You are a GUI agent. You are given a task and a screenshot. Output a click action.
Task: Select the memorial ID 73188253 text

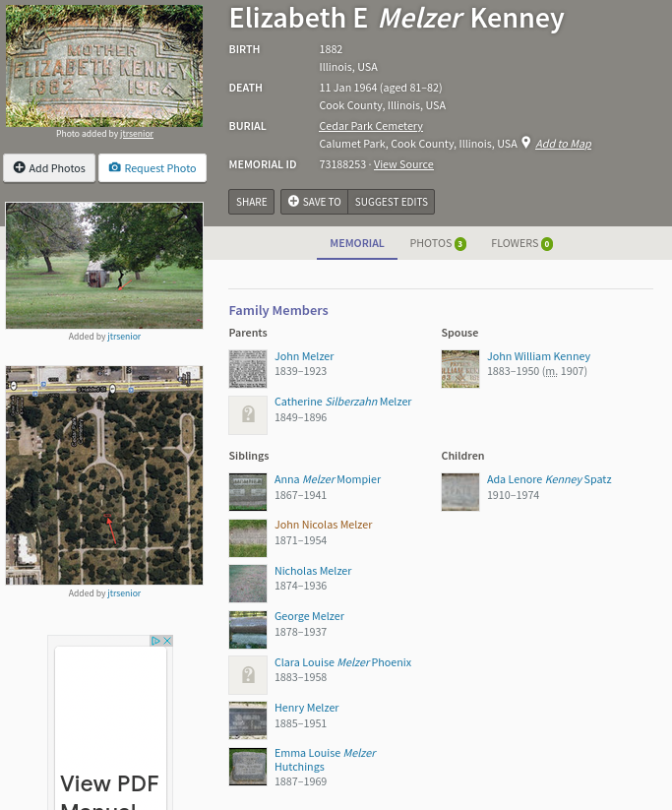[342, 164]
